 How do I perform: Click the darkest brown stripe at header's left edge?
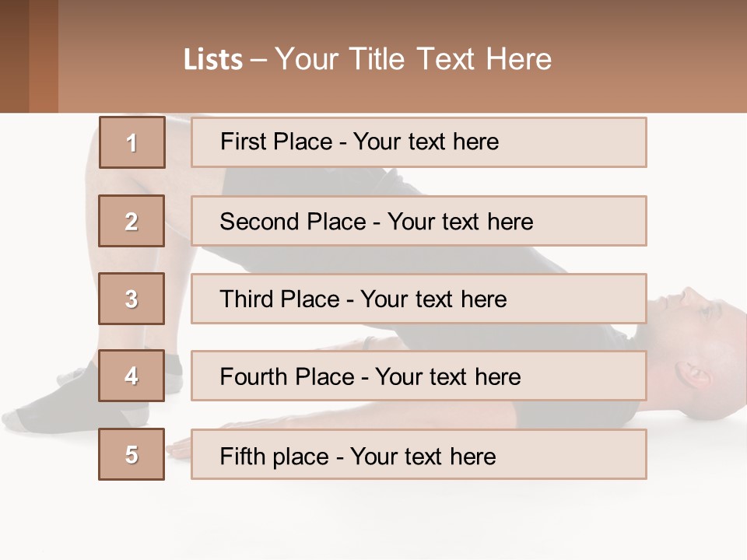coord(14,56)
